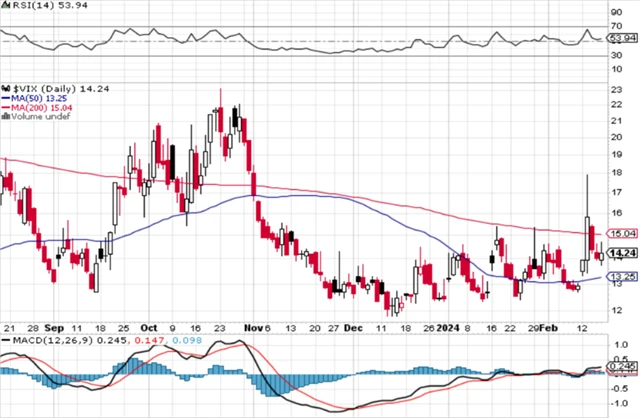
Task: Click the MACD(12,26,9) indicator label
Action: (x=42, y=341)
